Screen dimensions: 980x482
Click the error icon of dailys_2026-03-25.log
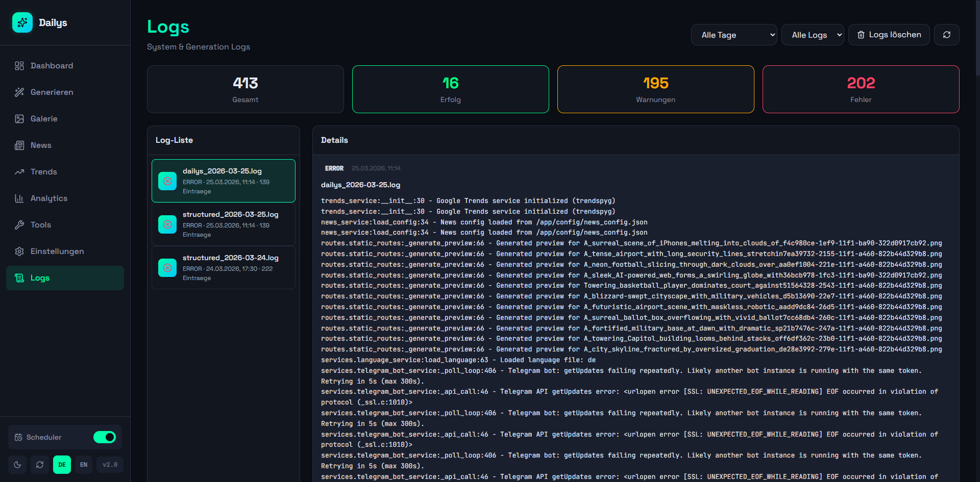coord(167,181)
